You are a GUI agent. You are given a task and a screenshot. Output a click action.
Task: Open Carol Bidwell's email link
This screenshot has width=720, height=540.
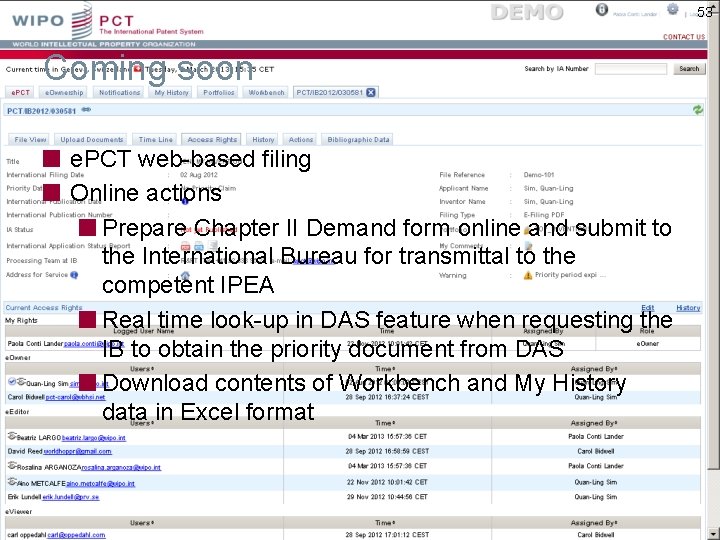coord(75,397)
